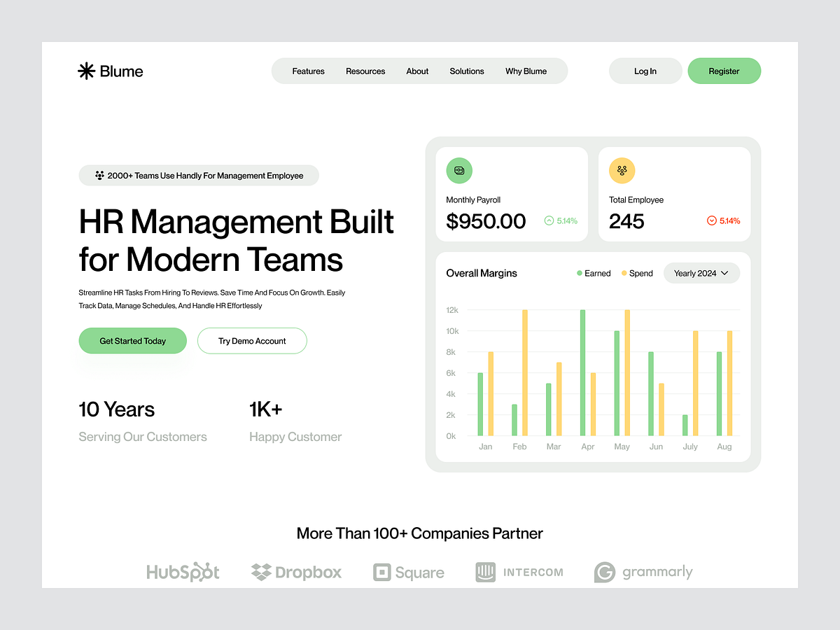Toggle the yellow Spend legend dot
The width and height of the screenshot is (840, 630).
click(x=624, y=273)
